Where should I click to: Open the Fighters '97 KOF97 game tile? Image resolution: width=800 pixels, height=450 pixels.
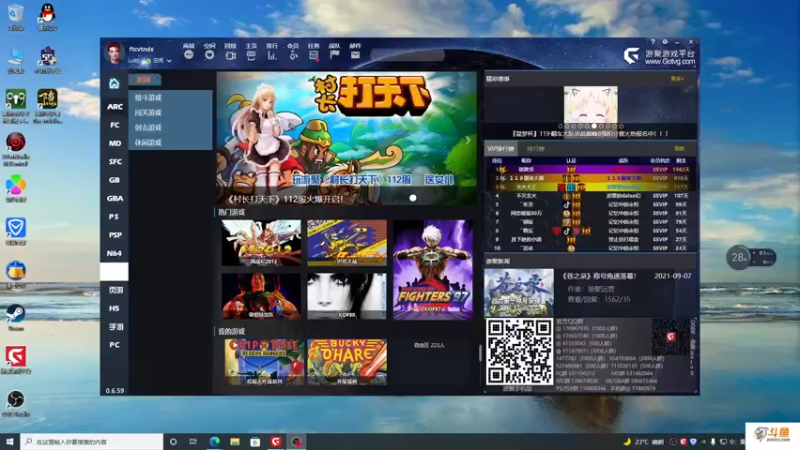tap(433, 270)
